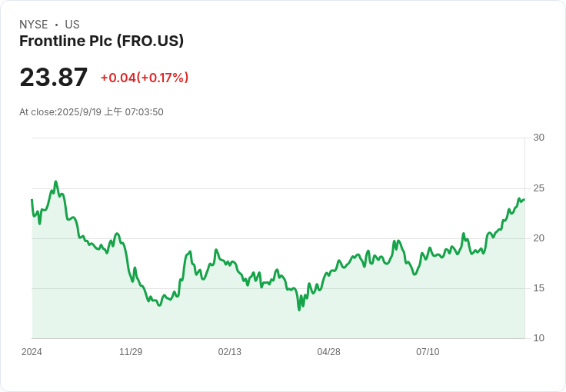Click the Frontline Plc (FRO.US) title
Screen dimensions: 566x392
[x=102, y=42]
